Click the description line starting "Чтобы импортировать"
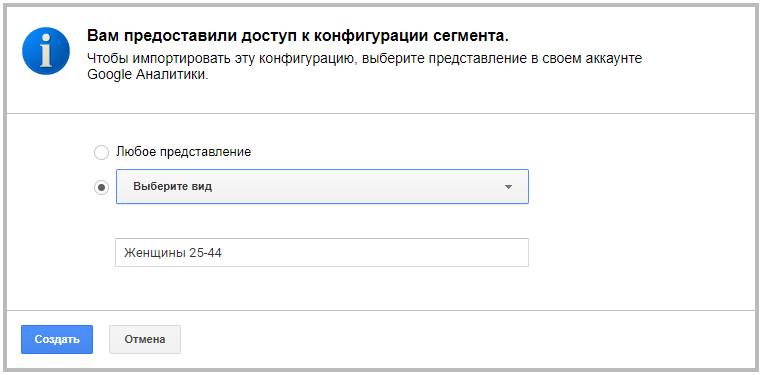This screenshot has height=375, width=761. [x=364, y=59]
